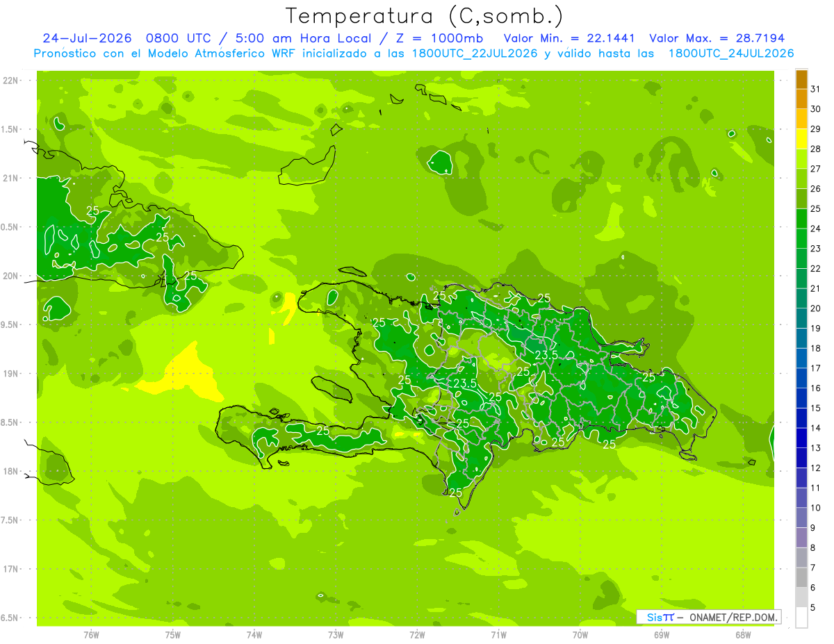834x644 pixels.
Task: Click the longitude label "69W"
Action: pos(662,635)
